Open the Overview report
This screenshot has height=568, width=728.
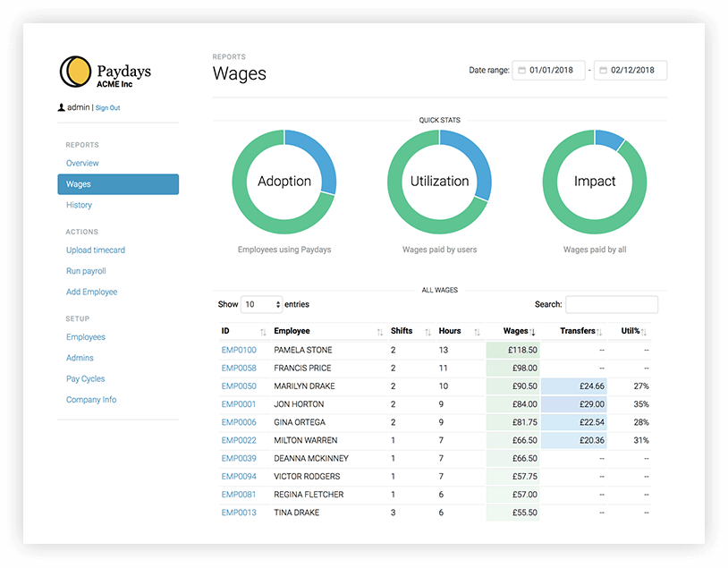pos(82,164)
